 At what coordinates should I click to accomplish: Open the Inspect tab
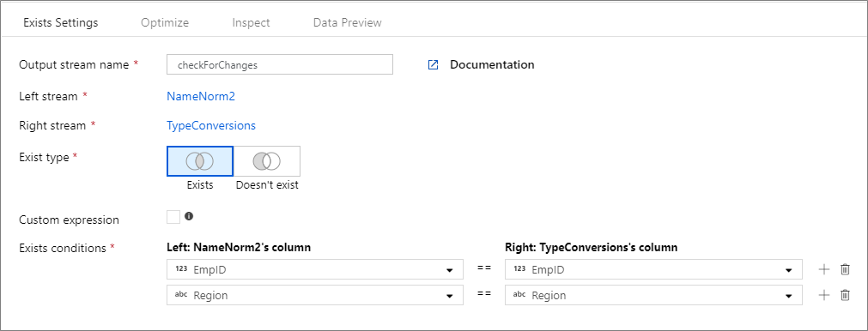pos(251,22)
